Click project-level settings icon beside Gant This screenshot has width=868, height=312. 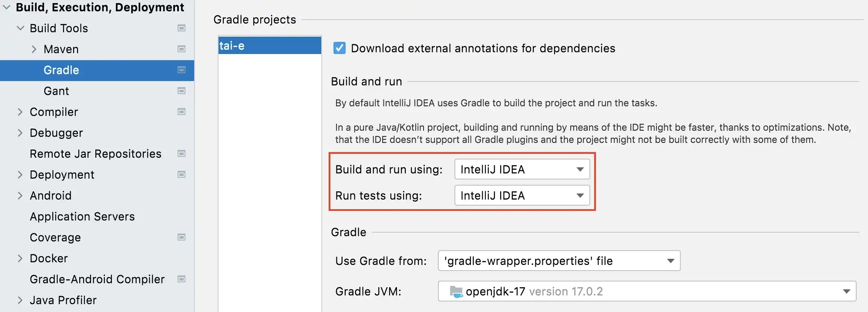182,91
